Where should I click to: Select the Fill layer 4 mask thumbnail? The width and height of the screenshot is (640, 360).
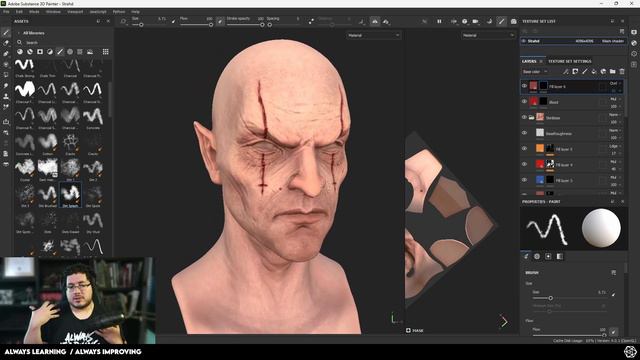coord(550,164)
